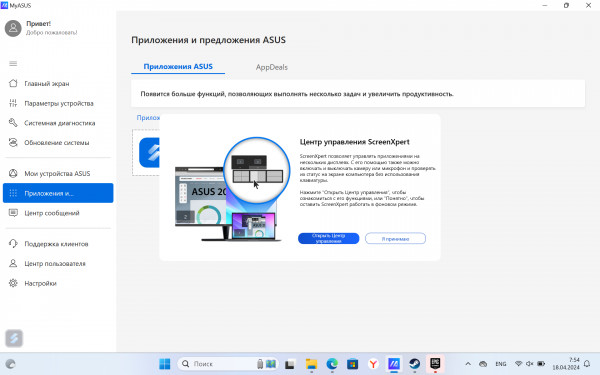Open Системная диагностика section

(x=60, y=123)
